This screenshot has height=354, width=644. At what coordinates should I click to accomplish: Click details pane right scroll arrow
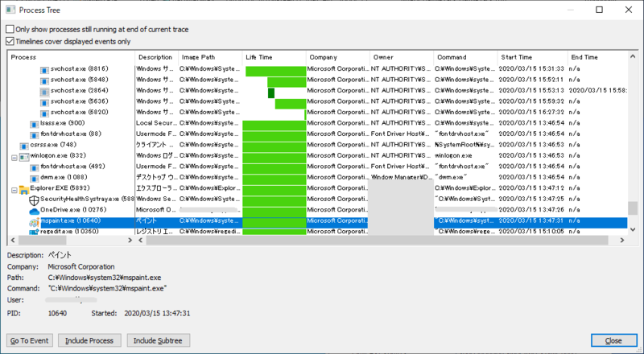point(622,240)
